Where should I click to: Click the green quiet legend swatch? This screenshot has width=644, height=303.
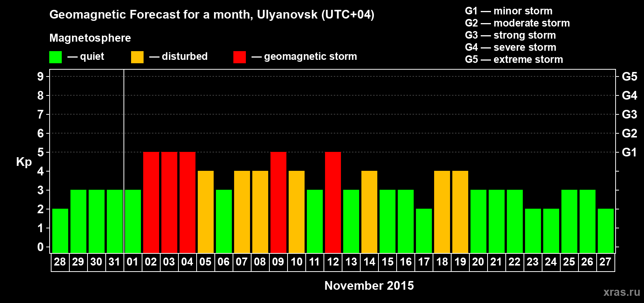[x=55, y=57]
